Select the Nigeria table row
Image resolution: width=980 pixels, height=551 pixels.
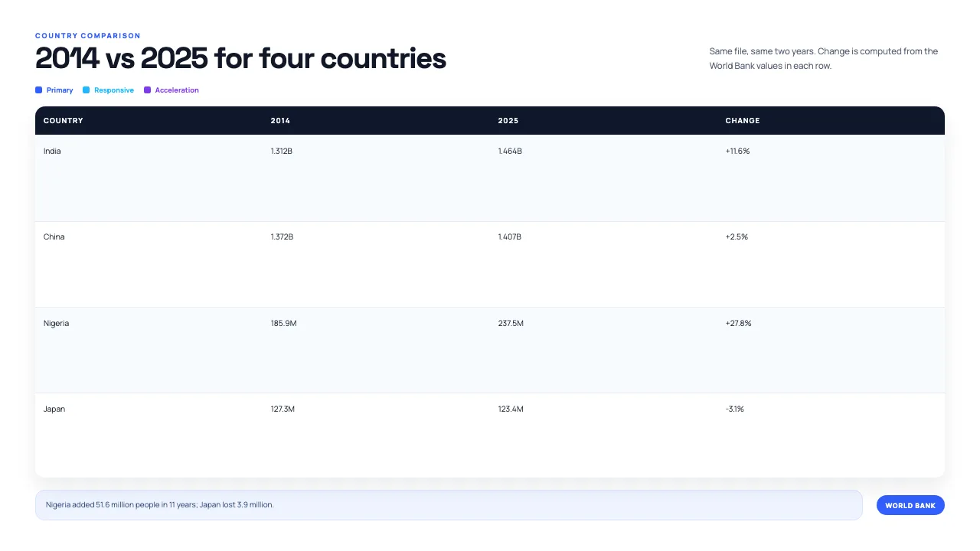(490, 350)
